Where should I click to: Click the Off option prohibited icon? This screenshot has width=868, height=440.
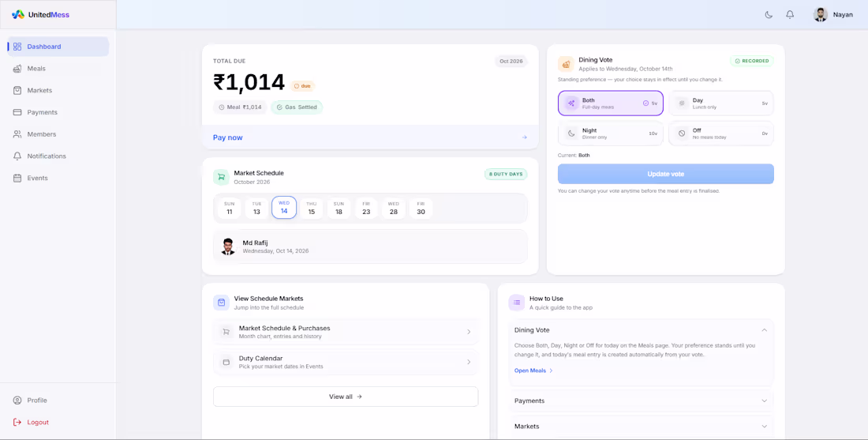coord(682,134)
